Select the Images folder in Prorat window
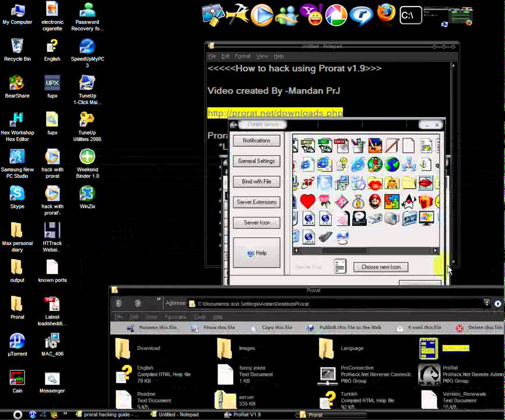The image size is (505, 420). (x=237, y=348)
